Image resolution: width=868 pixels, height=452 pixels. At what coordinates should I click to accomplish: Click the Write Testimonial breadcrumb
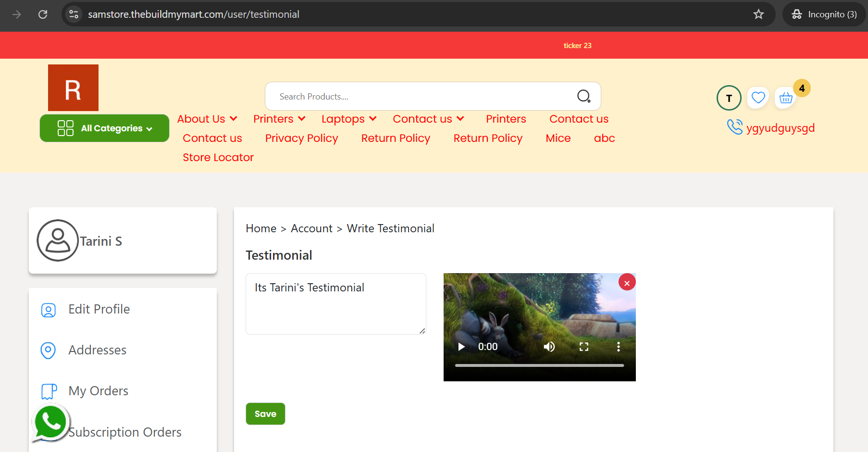pos(390,228)
